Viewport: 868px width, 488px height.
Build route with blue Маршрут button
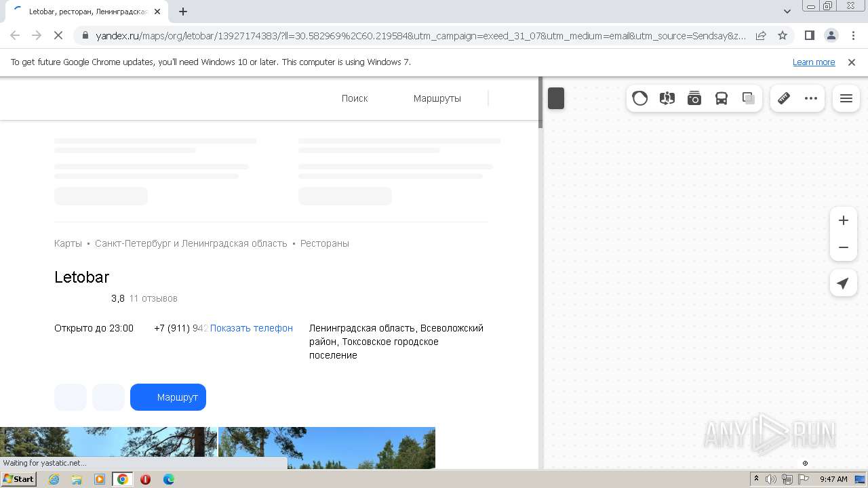168,397
